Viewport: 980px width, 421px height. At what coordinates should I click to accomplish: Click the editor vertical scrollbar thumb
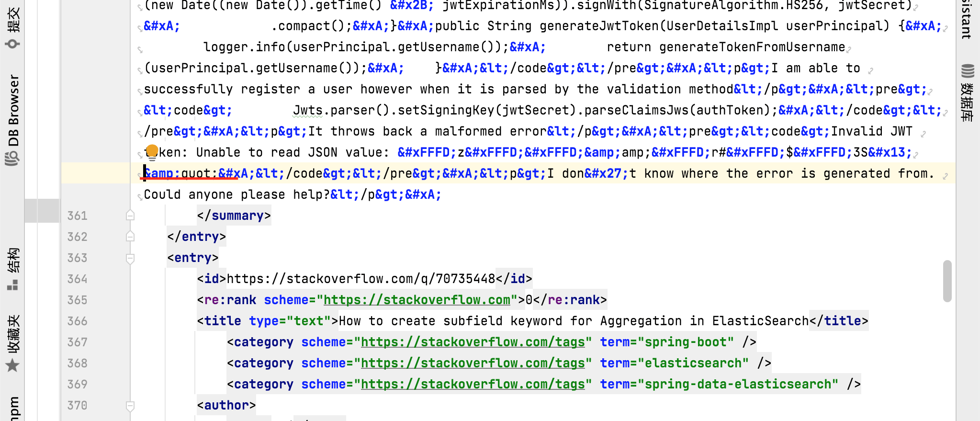point(947,281)
